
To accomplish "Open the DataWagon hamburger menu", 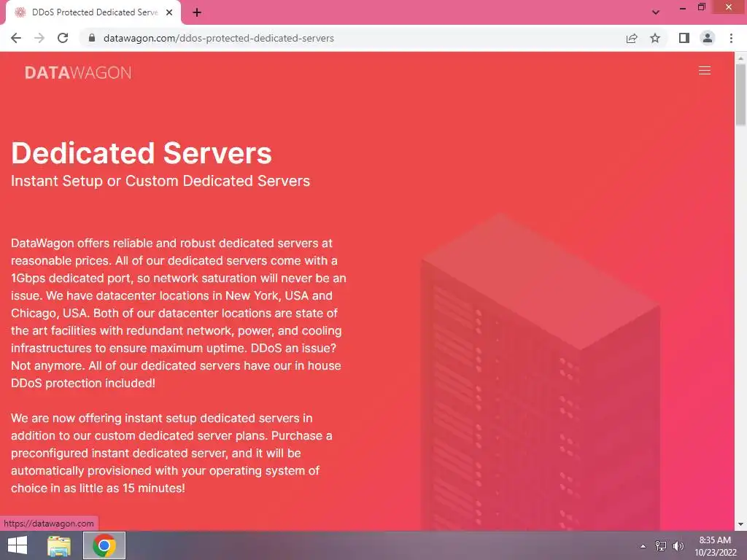I will [705, 71].
